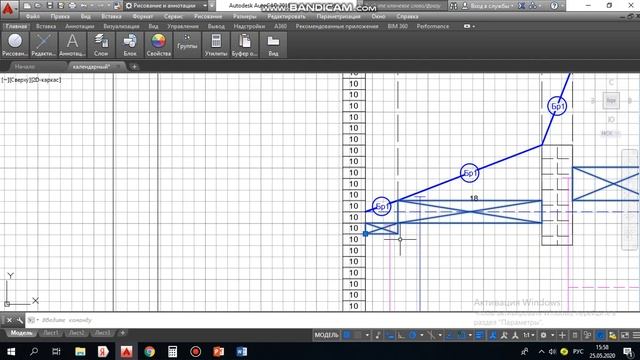Click the New drawing icon in quick access

pyautogui.click(x=27, y=6)
